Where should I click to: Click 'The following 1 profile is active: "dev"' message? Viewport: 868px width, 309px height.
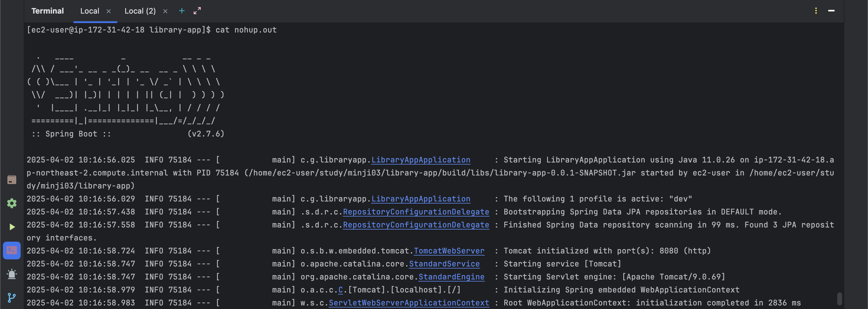(x=598, y=199)
